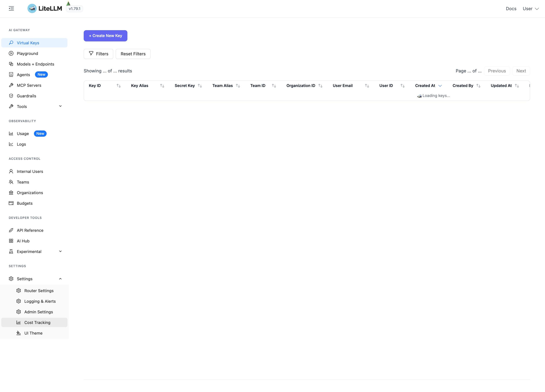
Task: Toggle sorting on the Key Alias column
Action: 162,86
